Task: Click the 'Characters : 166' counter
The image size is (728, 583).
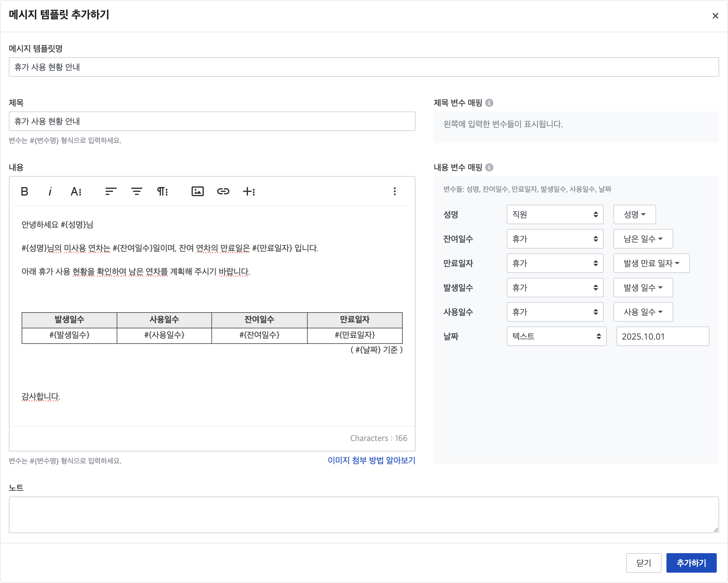Action: [x=379, y=438]
